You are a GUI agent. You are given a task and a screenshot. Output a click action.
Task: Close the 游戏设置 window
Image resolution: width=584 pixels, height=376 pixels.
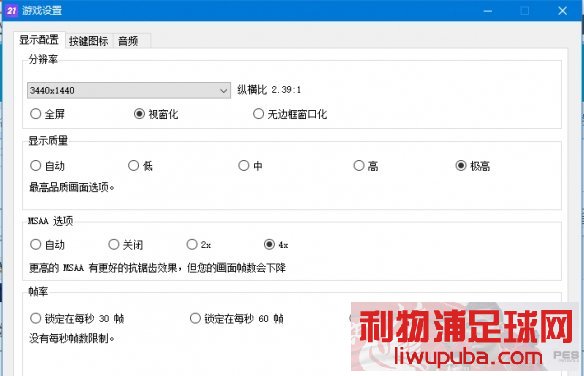(x=562, y=11)
